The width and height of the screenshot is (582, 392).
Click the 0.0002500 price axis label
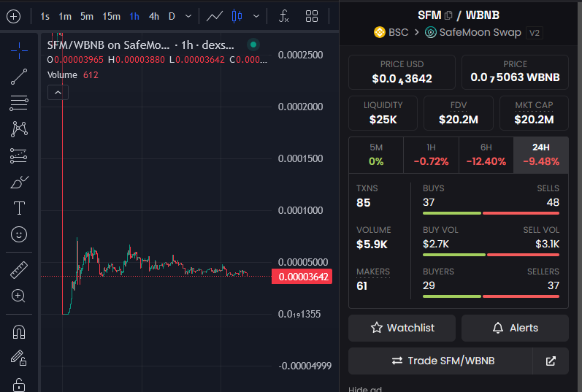(x=300, y=55)
